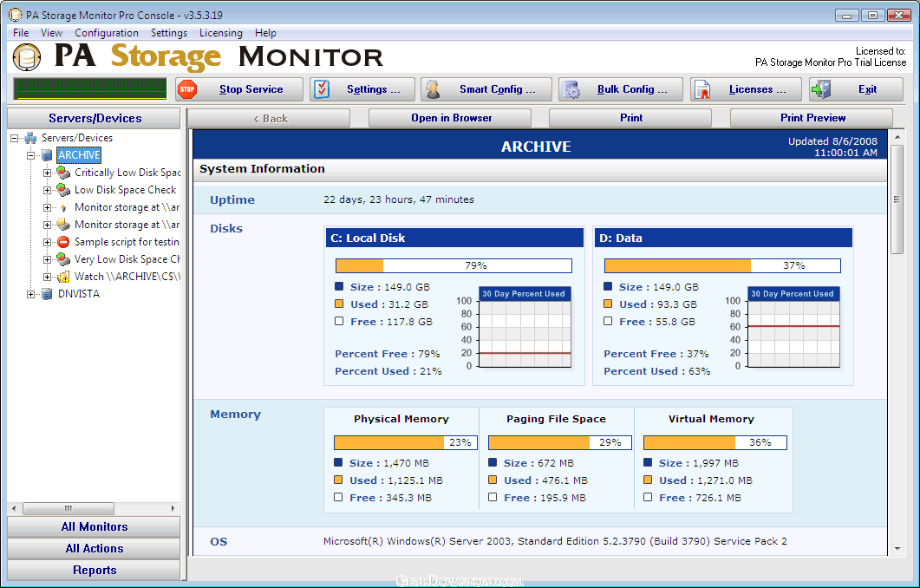The height and width of the screenshot is (588, 920).
Task: Click the Back button
Action: (270, 118)
